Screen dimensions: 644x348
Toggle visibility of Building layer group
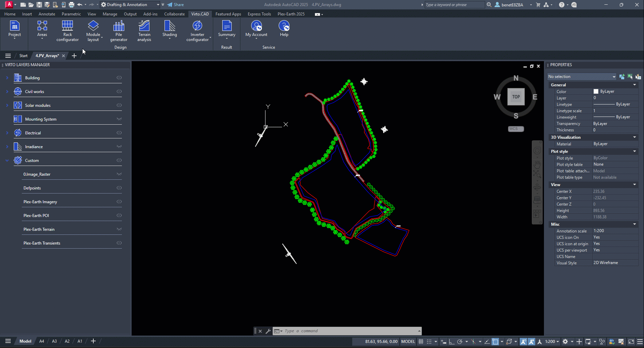click(119, 78)
